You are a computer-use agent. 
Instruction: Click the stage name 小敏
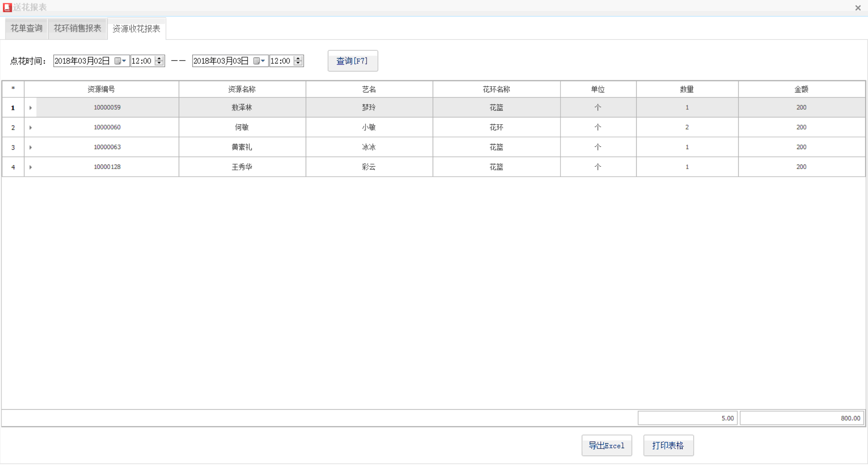click(369, 127)
